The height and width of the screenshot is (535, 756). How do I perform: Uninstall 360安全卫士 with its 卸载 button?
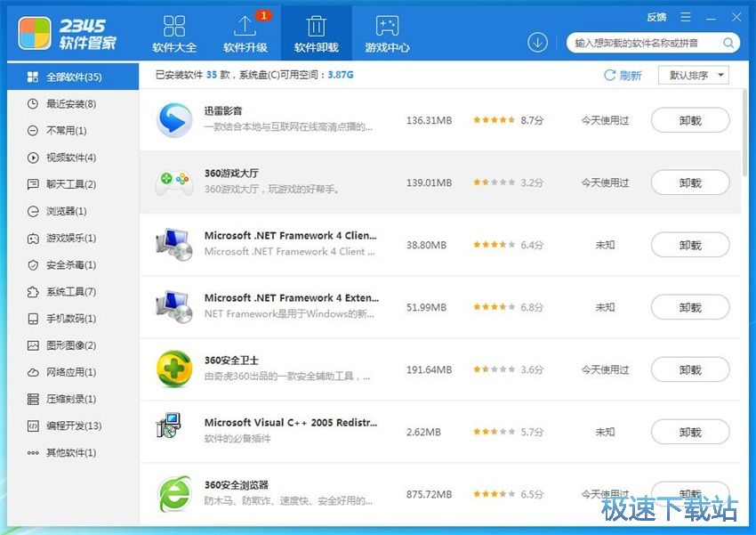pos(690,369)
